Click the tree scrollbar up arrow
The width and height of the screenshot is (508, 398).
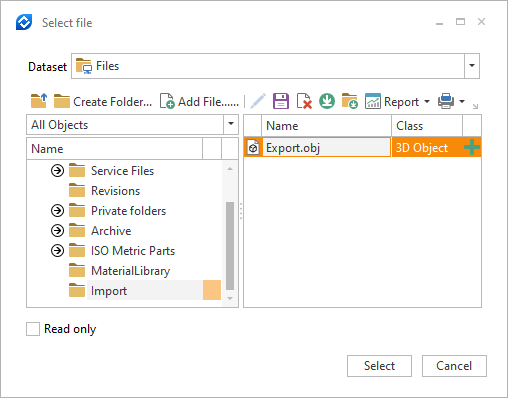click(230, 169)
